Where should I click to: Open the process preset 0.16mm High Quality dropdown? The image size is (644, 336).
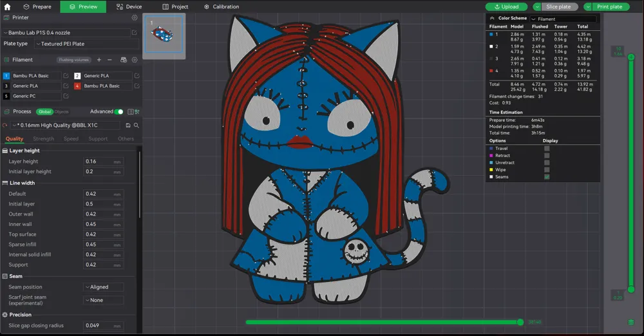coord(65,126)
